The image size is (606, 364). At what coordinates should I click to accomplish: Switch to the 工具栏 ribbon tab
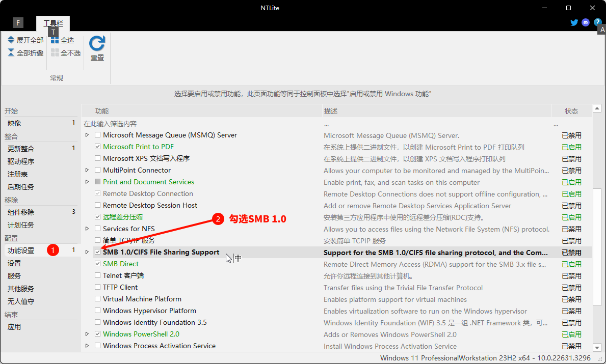click(53, 23)
